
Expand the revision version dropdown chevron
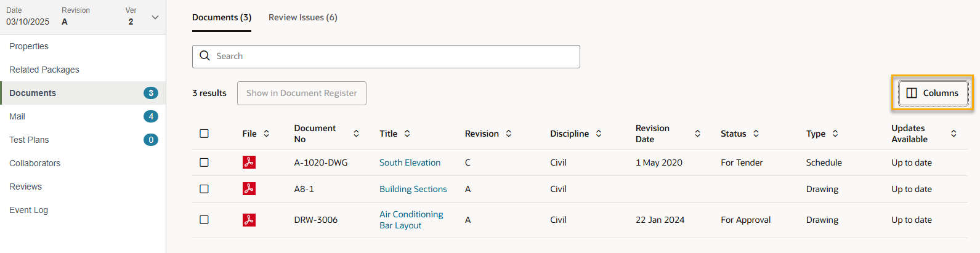155,17
